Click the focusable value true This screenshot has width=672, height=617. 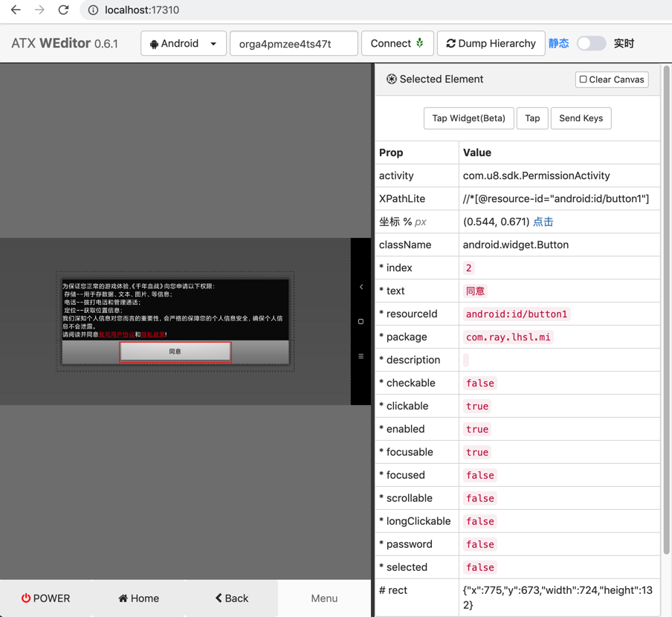point(477,453)
